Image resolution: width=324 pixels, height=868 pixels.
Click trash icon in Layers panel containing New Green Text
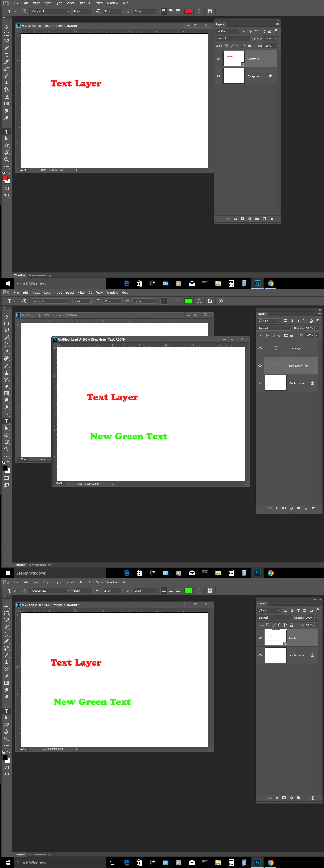[x=313, y=508]
